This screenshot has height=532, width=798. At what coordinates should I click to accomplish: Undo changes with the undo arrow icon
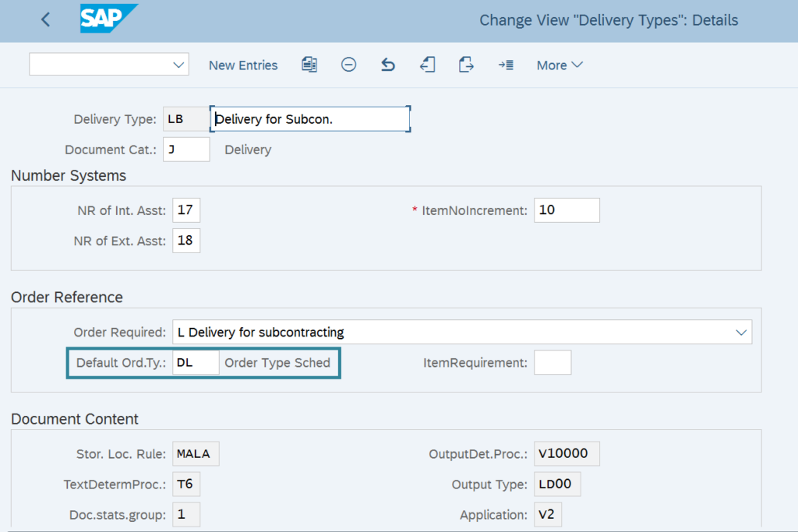pyautogui.click(x=387, y=65)
